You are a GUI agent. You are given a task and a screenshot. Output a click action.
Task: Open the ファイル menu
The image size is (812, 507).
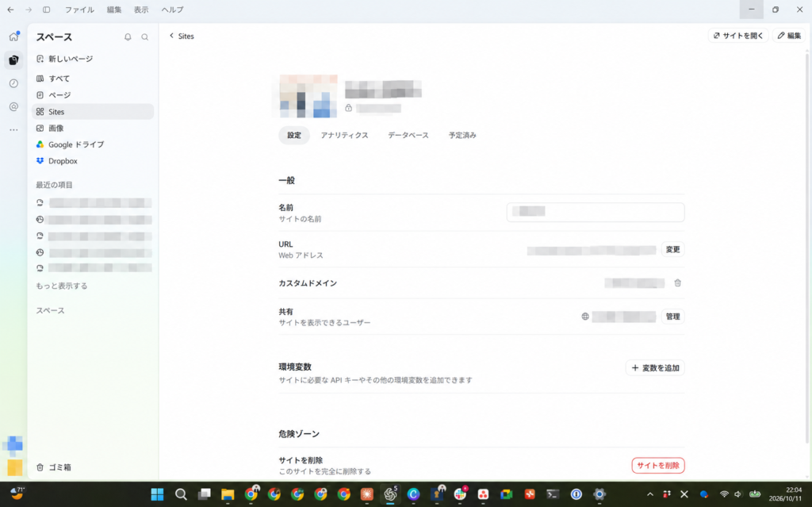tap(79, 10)
